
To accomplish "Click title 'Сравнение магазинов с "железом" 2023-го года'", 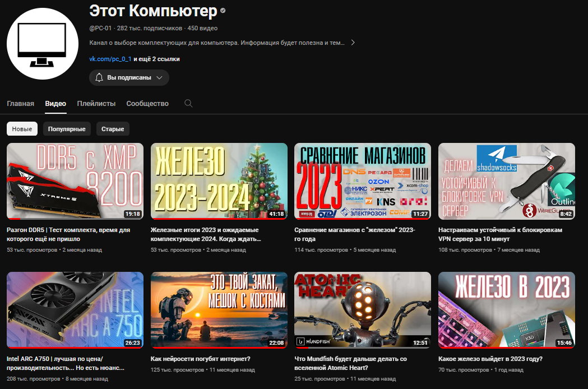I will (355, 234).
